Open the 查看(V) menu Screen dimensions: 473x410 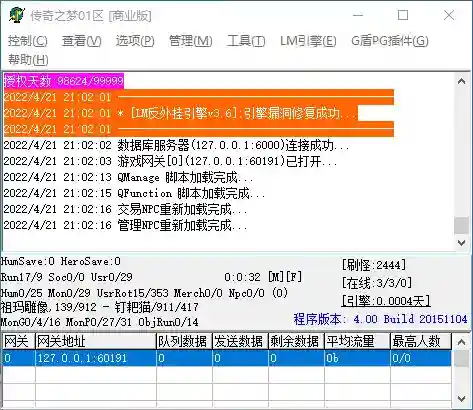(82, 41)
